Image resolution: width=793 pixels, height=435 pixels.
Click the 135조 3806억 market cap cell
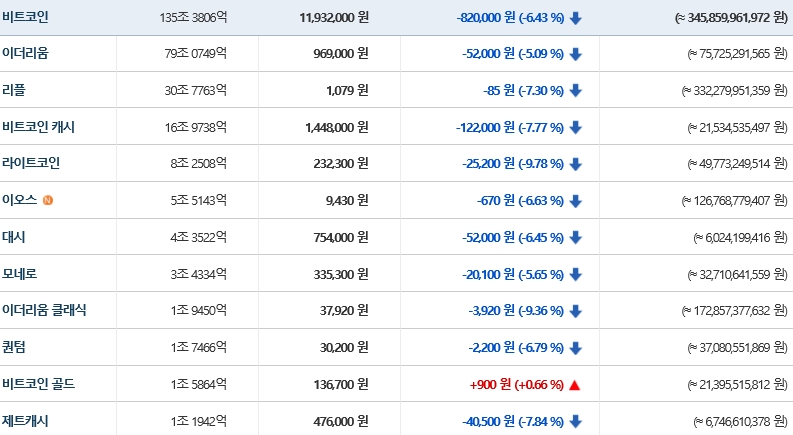coord(193,18)
